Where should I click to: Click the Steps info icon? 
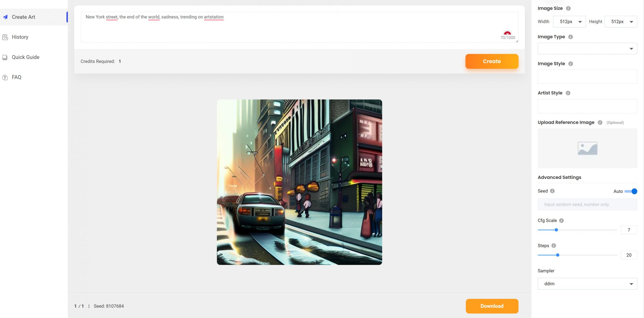(x=553, y=245)
